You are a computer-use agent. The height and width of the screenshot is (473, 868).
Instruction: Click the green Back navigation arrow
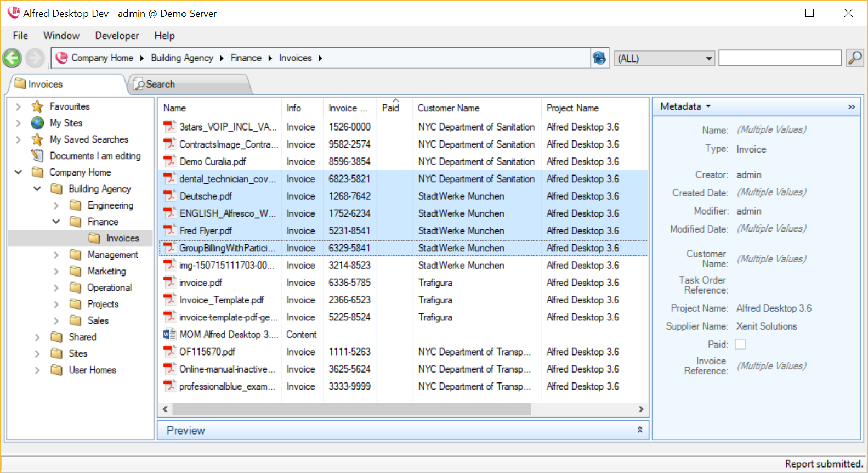(12, 58)
